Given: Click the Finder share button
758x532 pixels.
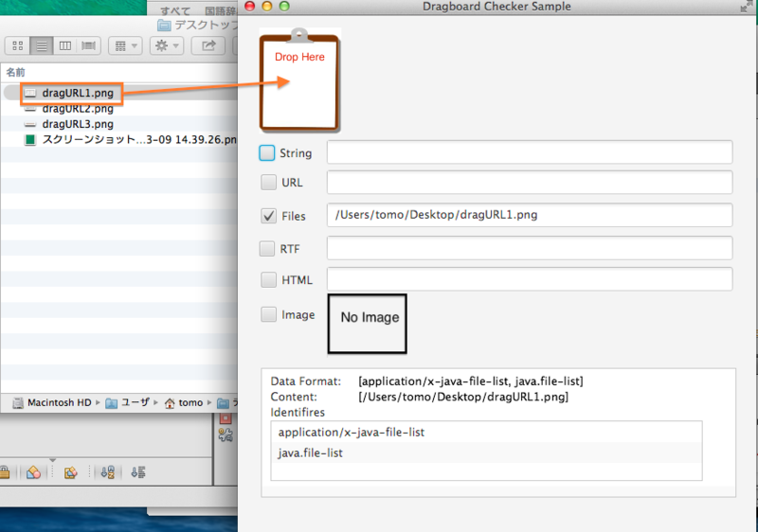Looking at the screenshot, I should (208, 45).
